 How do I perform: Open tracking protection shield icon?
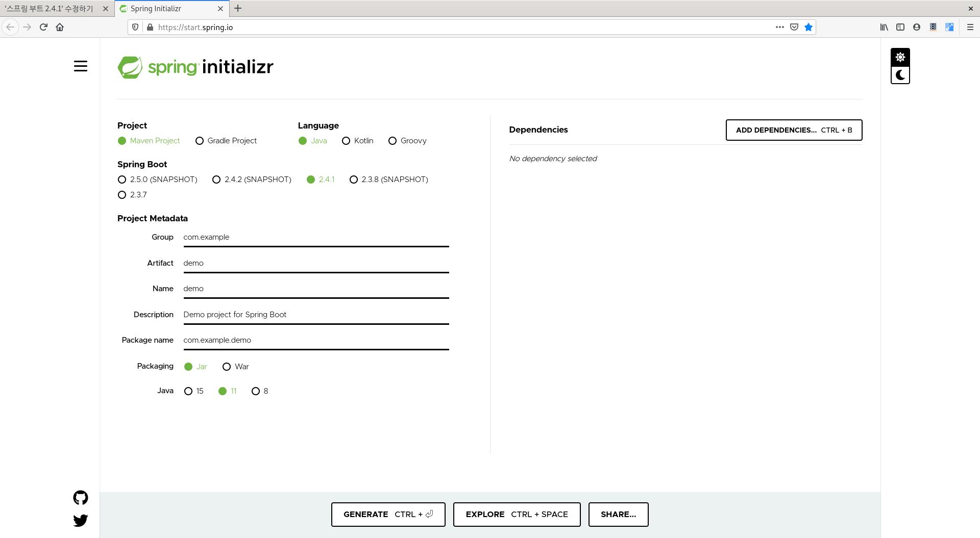(x=135, y=27)
